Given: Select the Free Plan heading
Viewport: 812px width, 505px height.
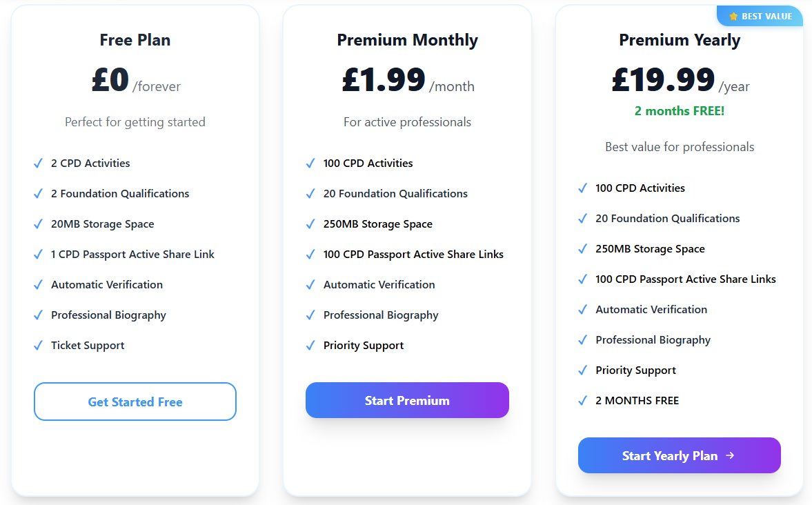Looking at the screenshot, I should tap(135, 40).
